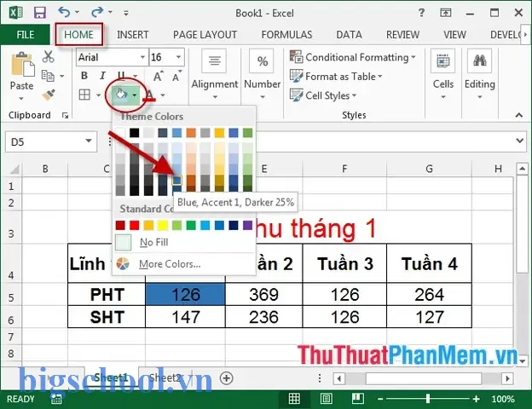Switch to Normal view icon in status bar
The height and width of the screenshot is (409, 532).
point(294,399)
